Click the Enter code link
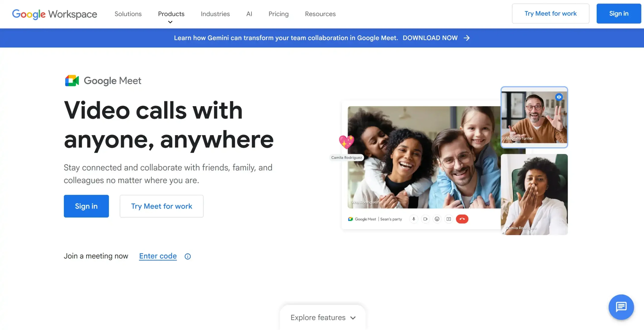 point(158,256)
